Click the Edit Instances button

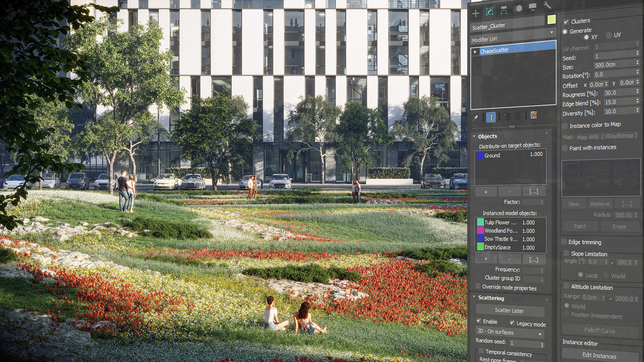click(x=599, y=355)
